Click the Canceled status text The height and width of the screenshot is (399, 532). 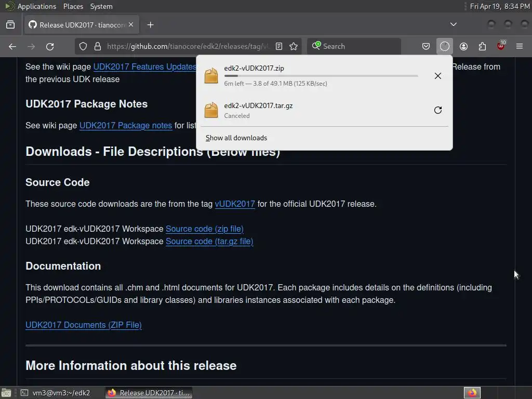click(x=237, y=116)
